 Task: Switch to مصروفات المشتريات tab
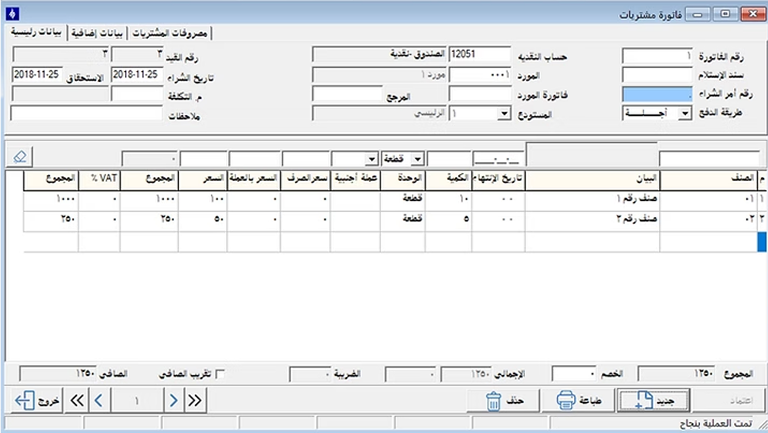point(170,33)
